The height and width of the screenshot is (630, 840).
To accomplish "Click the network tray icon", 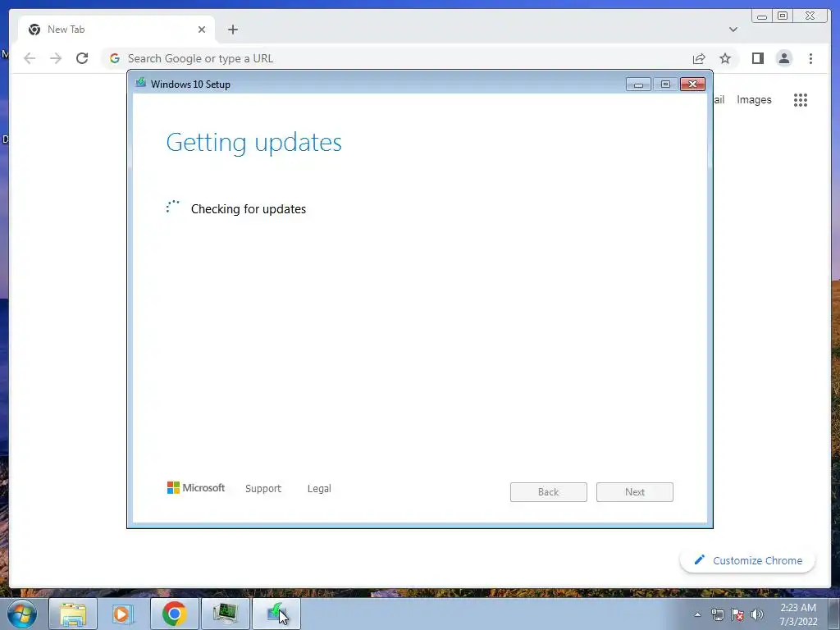I will click(717, 614).
